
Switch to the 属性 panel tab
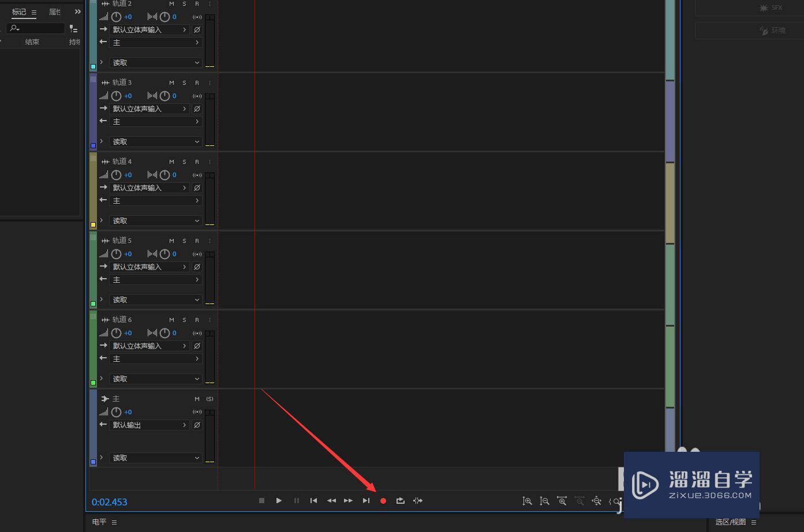click(55, 12)
